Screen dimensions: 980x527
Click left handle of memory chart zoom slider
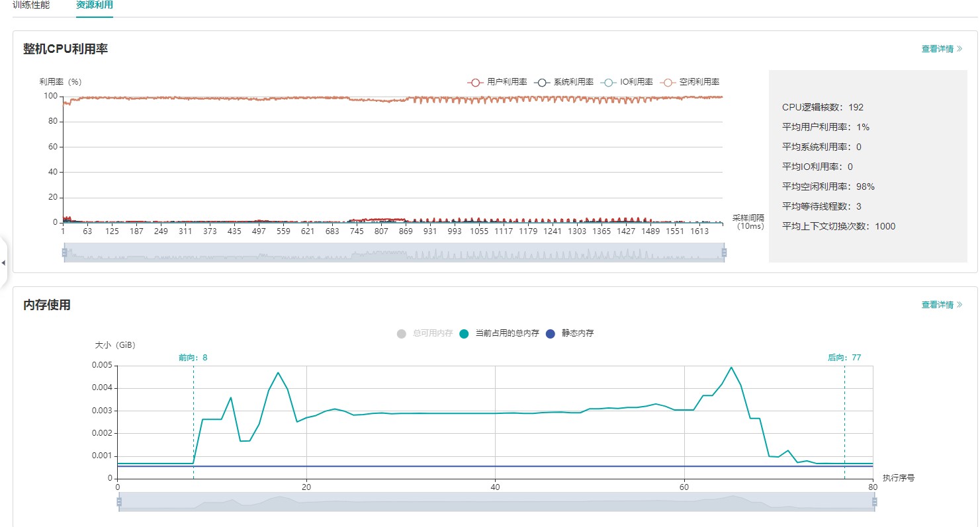119,503
